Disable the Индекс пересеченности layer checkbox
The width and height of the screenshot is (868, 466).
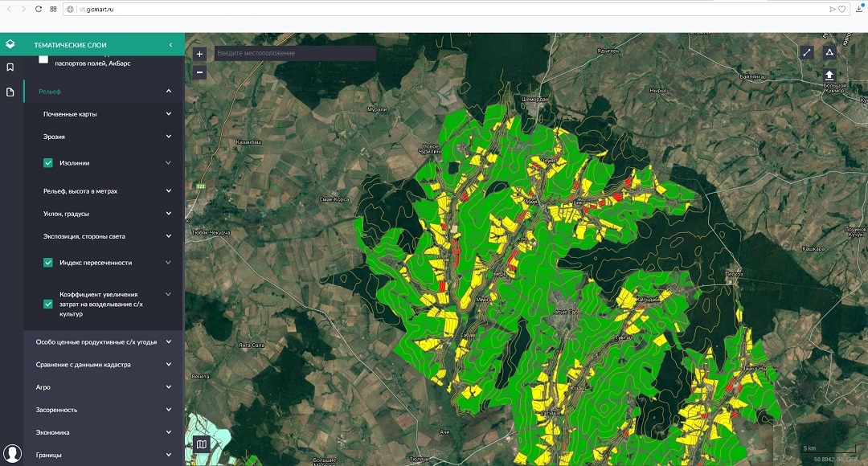tap(48, 263)
